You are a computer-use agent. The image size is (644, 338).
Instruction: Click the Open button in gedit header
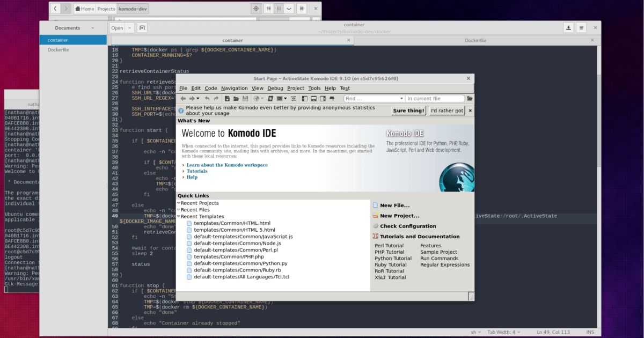[x=117, y=28]
